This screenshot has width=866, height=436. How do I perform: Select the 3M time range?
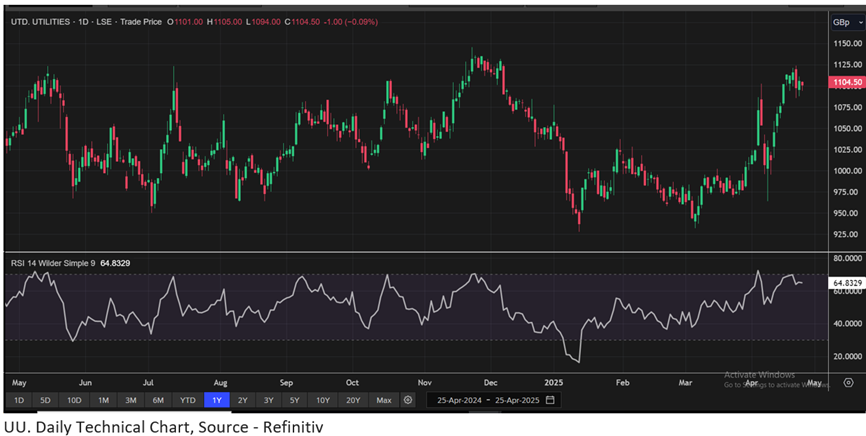[131, 400]
